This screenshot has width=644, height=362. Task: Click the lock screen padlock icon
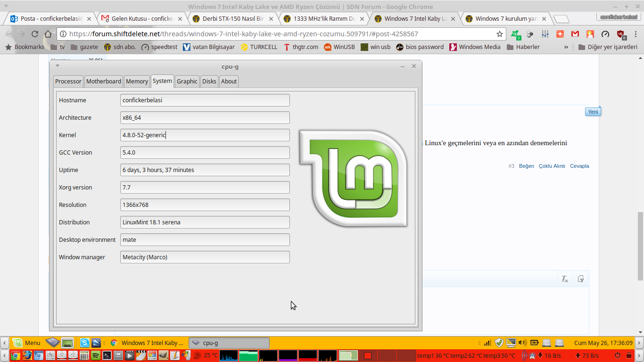click(629, 355)
